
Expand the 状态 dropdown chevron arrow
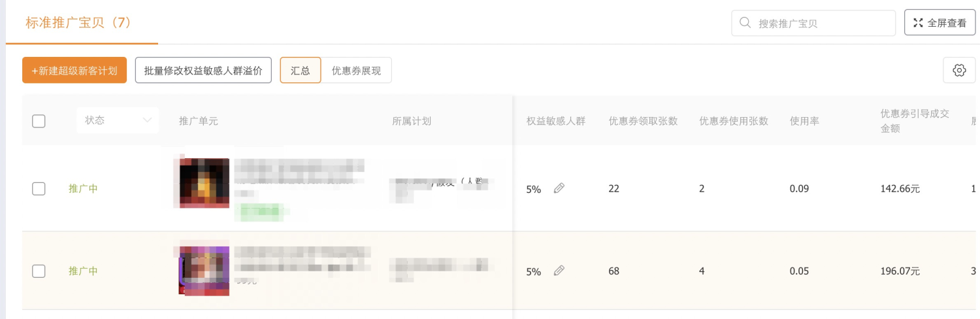coord(147,120)
